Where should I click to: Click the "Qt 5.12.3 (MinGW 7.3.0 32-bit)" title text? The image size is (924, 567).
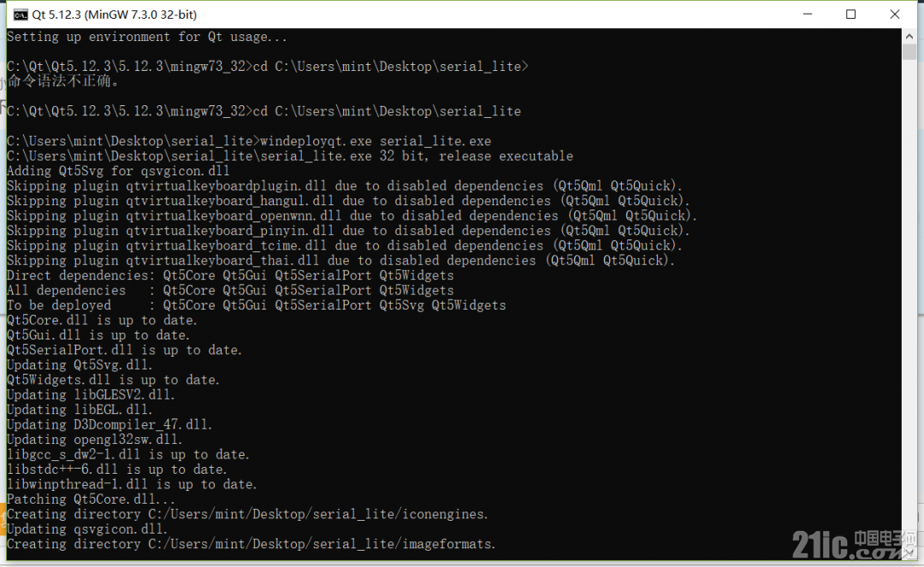pos(115,15)
